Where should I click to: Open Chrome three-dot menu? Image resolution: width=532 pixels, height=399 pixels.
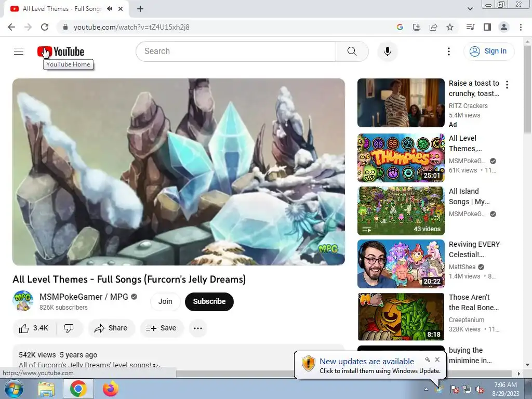click(521, 27)
